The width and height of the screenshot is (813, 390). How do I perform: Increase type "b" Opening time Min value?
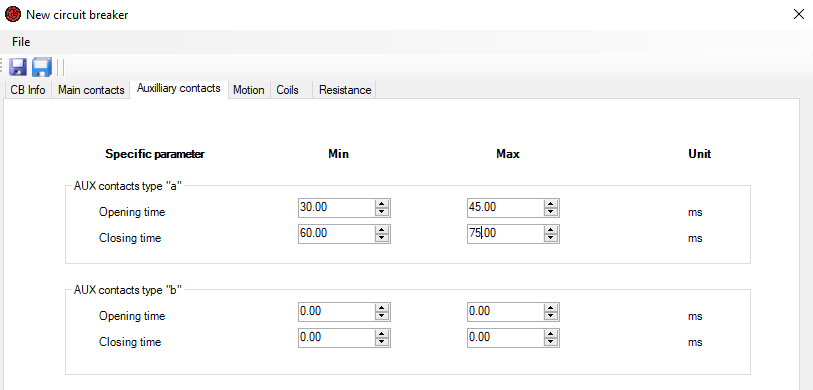coord(382,308)
